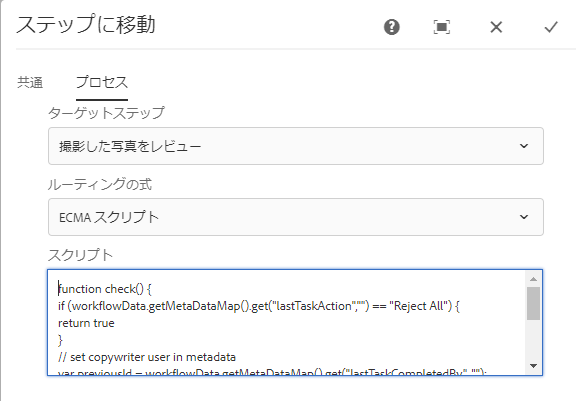Click the '// set copywriter user in metadata' comment
The width and height of the screenshot is (583, 401).
[147, 357]
